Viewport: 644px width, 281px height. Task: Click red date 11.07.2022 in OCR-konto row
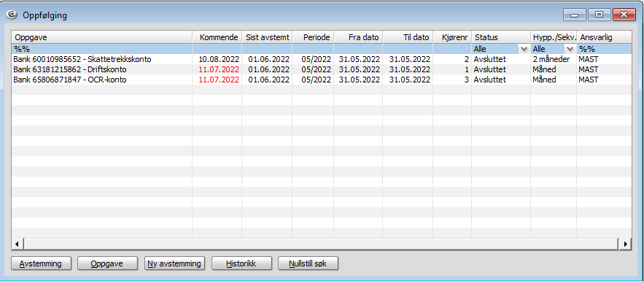pyautogui.click(x=219, y=80)
